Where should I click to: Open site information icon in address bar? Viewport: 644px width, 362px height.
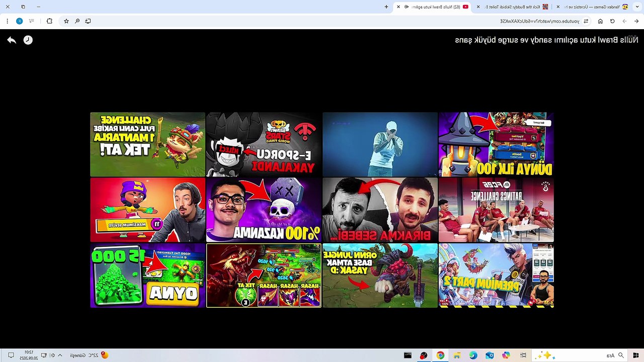(586, 21)
